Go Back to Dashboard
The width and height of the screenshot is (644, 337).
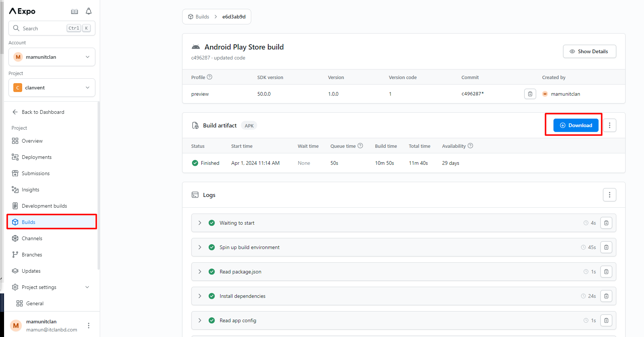(42, 112)
